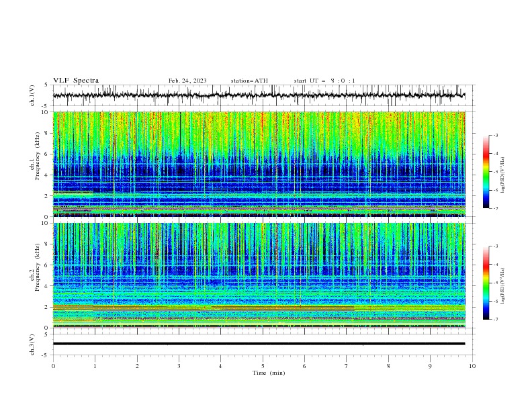Click the ch.3(V) axis label
This screenshot has width=532, height=411.
click(x=32, y=345)
